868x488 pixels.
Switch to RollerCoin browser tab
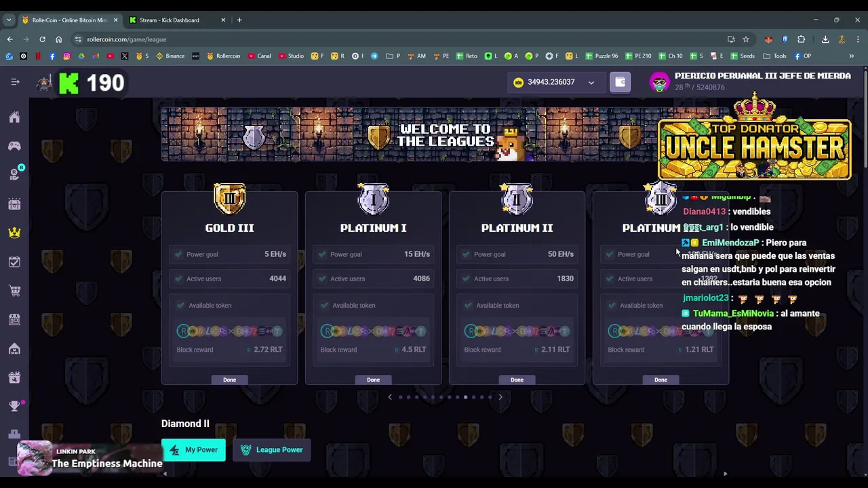tap(69, 20)
